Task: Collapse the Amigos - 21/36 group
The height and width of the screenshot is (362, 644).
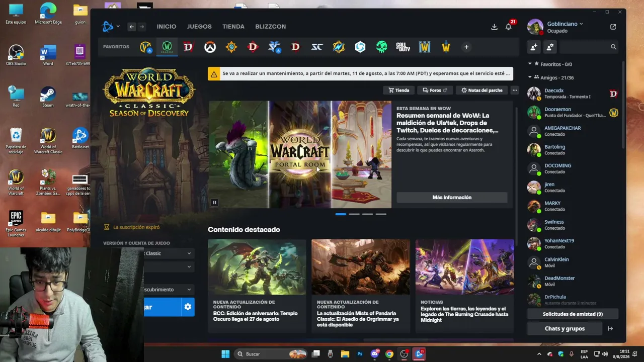Action: pyautogui.click(x=530, y=77)
